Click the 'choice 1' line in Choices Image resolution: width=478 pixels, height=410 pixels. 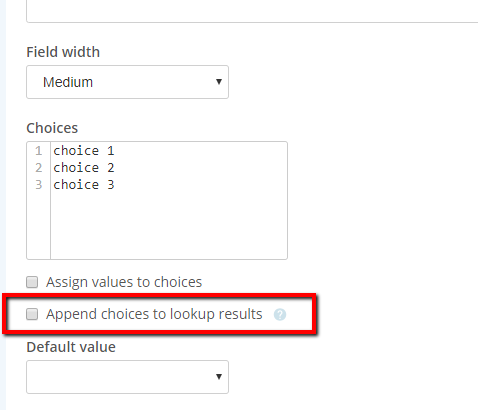84,151
